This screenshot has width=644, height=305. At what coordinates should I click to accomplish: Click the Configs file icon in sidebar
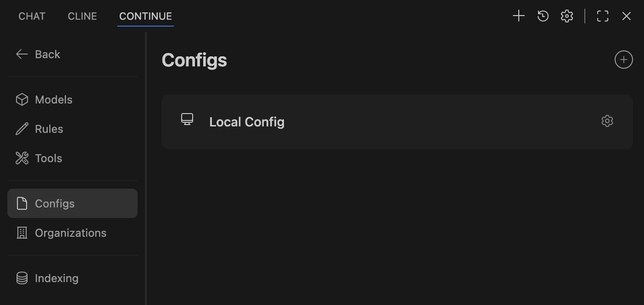(22, 203)
